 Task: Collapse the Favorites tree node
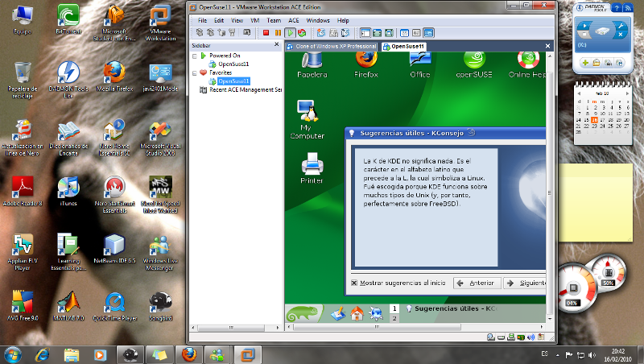pyautogui.click(x=193, y=72)
